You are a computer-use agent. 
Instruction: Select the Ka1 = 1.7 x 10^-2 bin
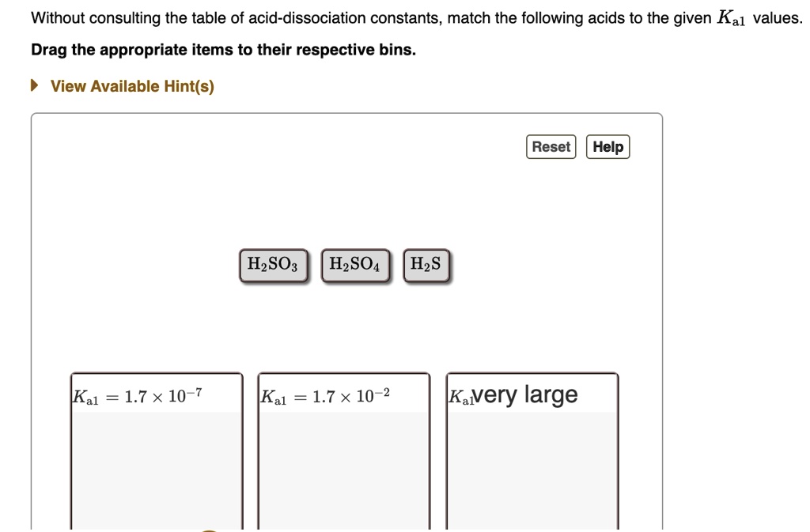[x=343, y=451]
